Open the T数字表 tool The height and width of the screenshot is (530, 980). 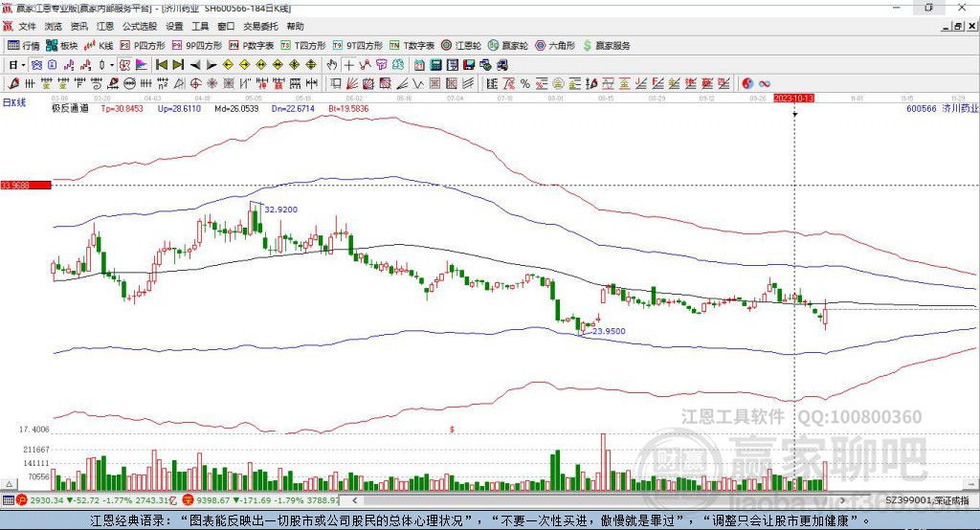[x=412, y=46]
